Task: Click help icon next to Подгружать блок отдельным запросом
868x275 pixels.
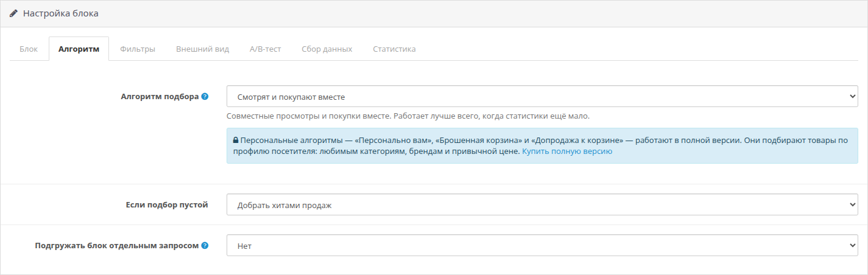Action: point(205,246)
